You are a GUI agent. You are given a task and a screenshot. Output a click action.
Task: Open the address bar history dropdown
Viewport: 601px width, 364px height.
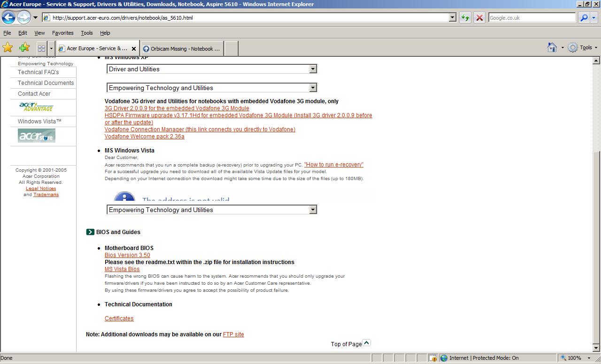[453, 18]
